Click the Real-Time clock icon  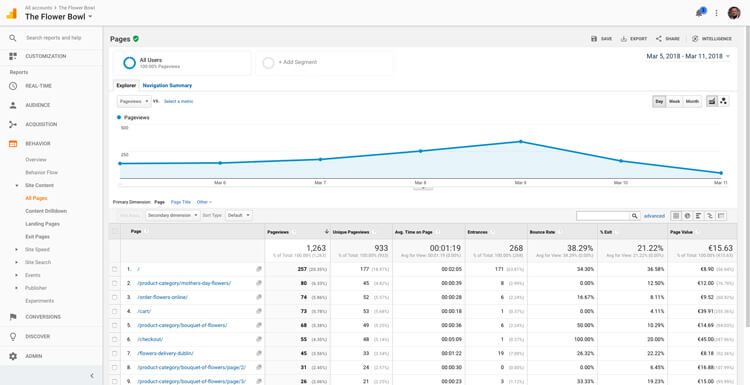pyautogui.click(x=13, y=86)
